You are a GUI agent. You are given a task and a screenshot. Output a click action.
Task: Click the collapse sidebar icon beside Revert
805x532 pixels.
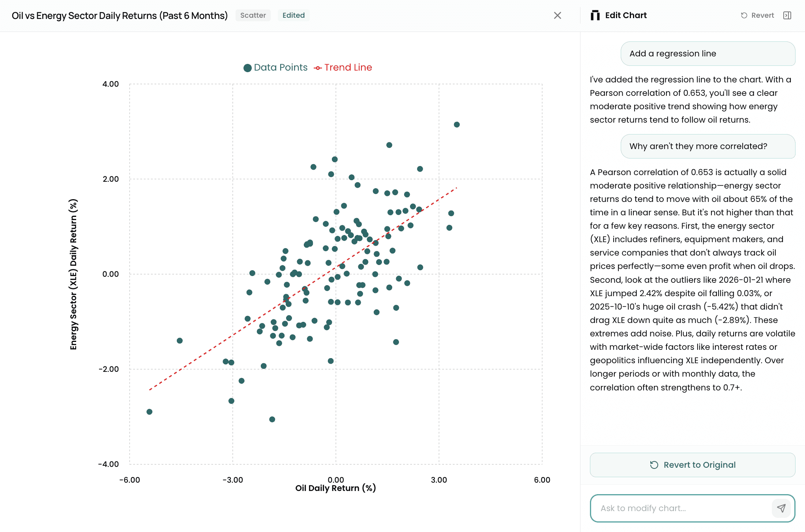click(x=788, y=15)
